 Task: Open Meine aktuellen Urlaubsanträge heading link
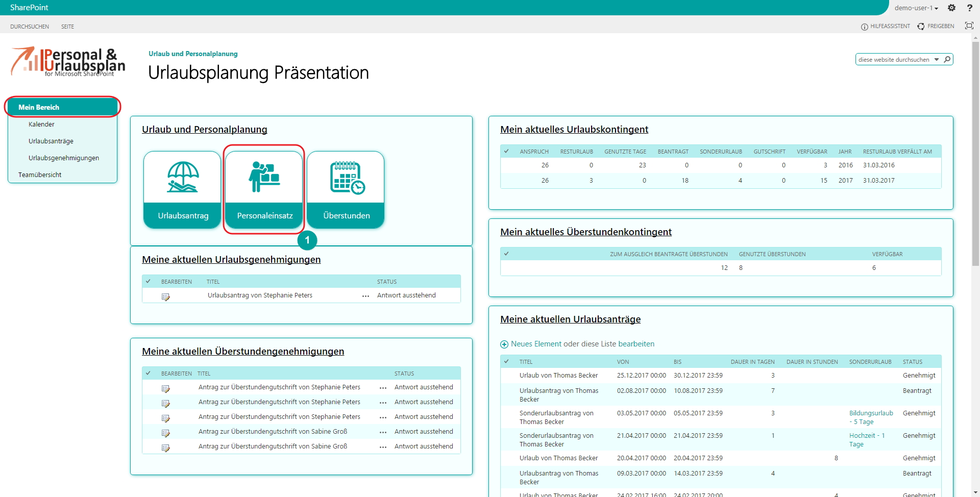point(570,319)
